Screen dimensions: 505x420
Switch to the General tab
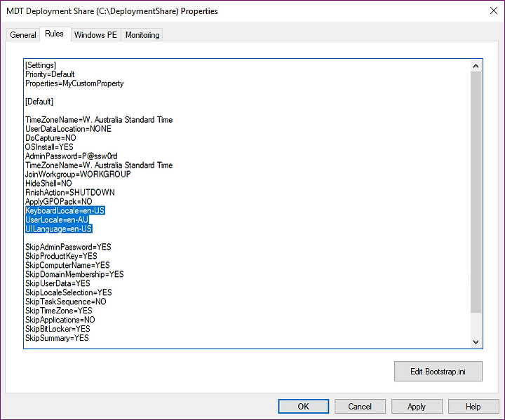pos(23,35)
